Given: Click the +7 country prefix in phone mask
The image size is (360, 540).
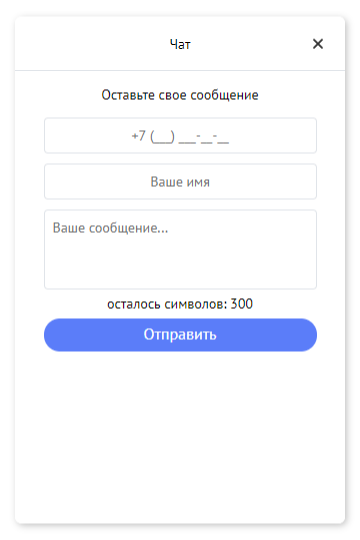Looking at the screenshot, I should pos(139,136).
